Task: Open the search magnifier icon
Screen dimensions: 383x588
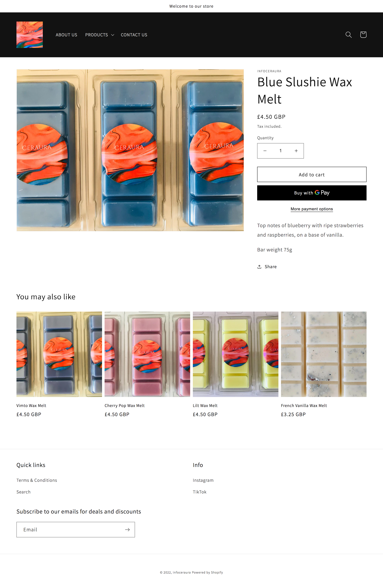Action: pos(348,35)
